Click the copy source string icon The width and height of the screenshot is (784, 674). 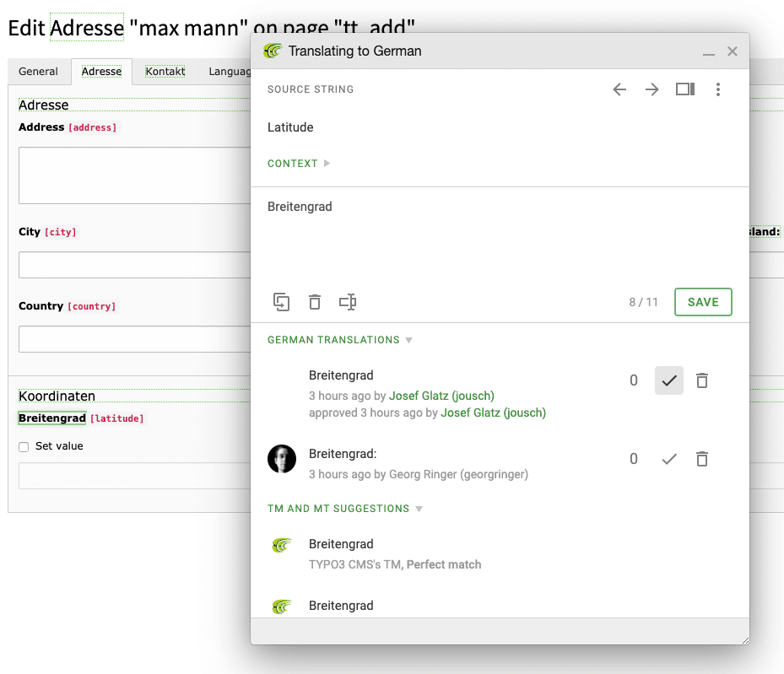tap(282, 302)
